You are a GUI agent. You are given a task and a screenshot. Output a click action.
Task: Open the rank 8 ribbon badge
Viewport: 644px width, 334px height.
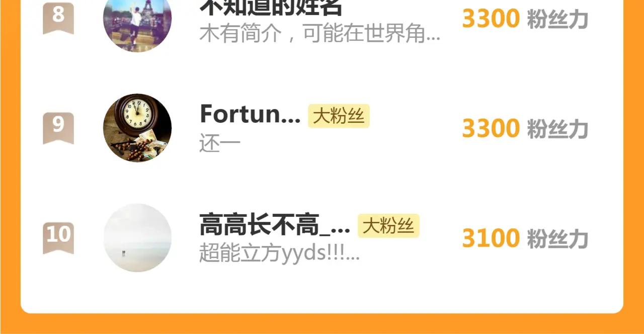(58, 18)
